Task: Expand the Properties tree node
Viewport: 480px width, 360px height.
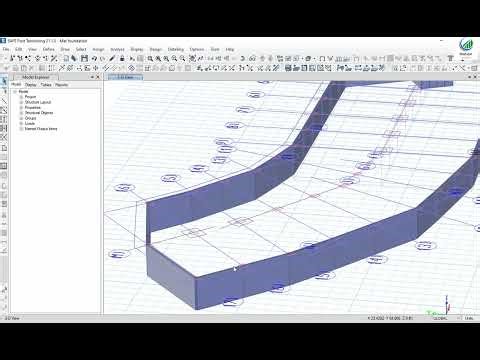Action: [x=21, y=107]
